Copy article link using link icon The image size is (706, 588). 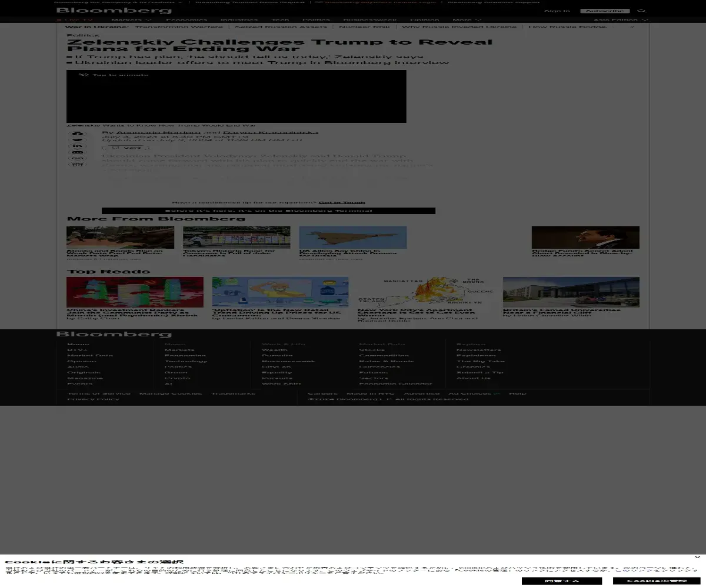click(x=78, y=158)
